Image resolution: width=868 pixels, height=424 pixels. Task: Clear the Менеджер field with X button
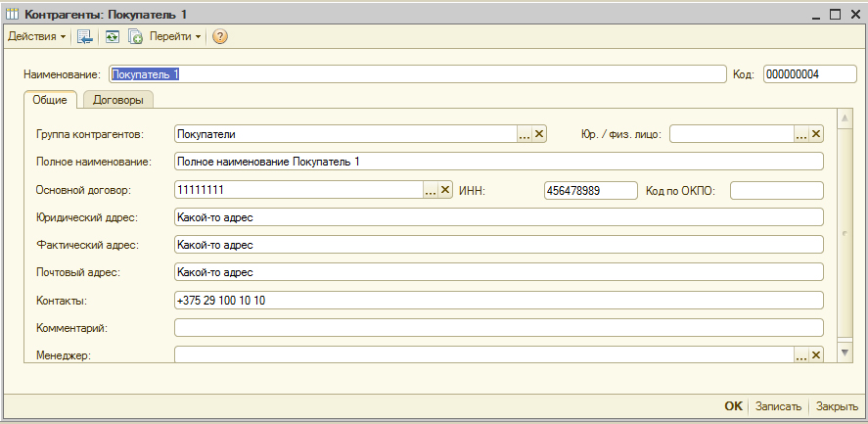[816, 355]
